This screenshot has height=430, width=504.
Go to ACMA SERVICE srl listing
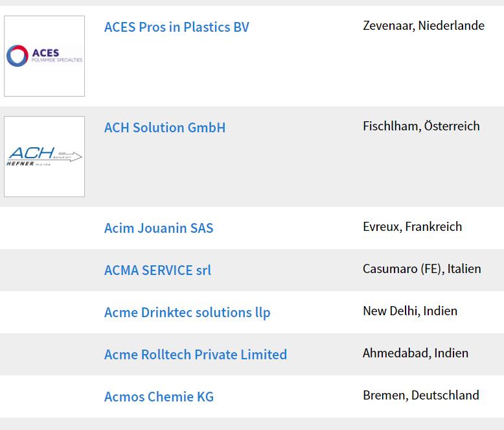coord(157,270)
